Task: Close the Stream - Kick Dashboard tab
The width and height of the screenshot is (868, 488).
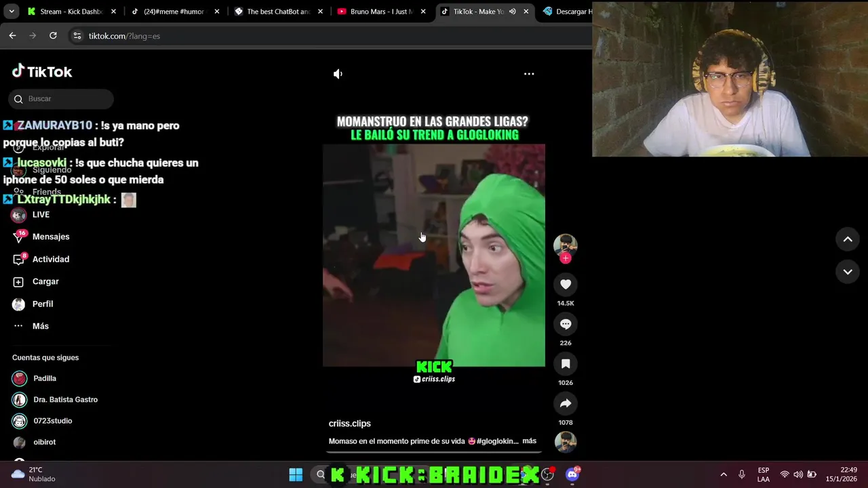Action: click(113, 12)
